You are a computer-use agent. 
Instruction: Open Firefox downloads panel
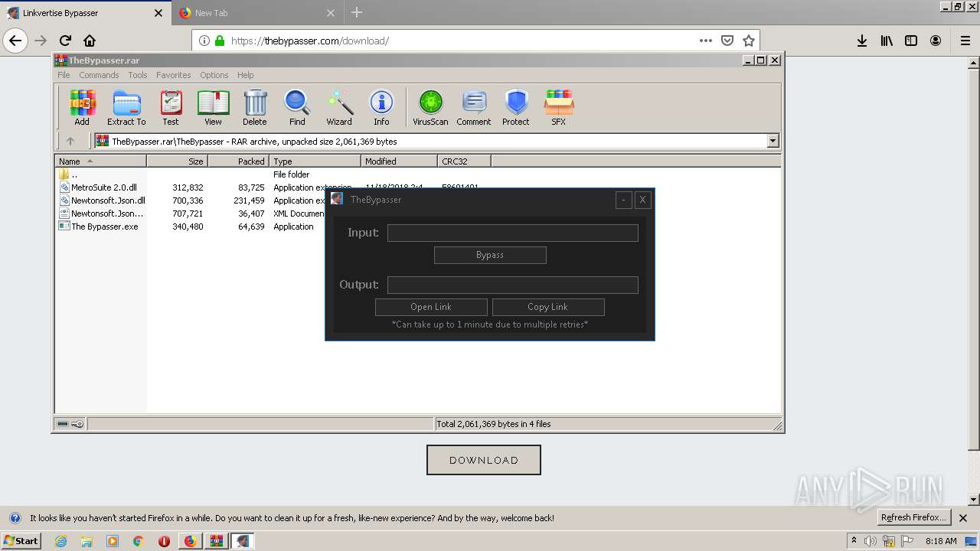[862, 41]
